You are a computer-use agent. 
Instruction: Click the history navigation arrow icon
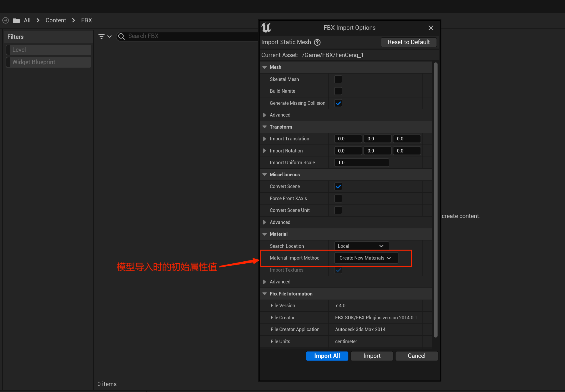click(x=6, y=20)
